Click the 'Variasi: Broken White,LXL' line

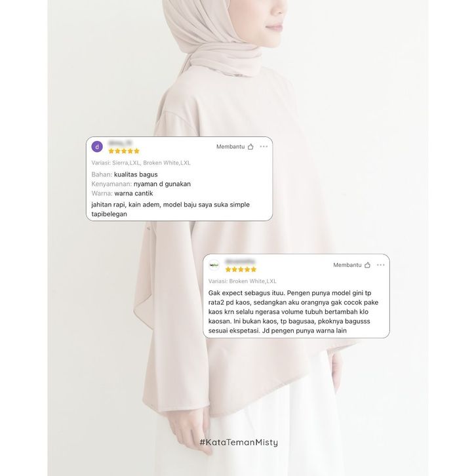tap(242, 281)
